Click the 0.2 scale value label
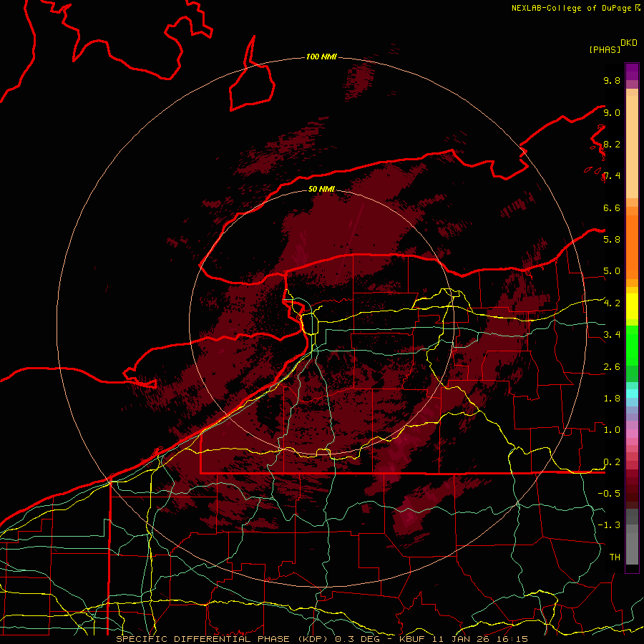 coord(612,462)
